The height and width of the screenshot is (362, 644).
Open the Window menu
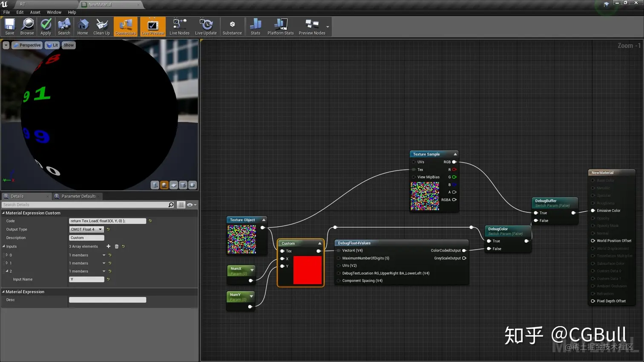[54, 12]
